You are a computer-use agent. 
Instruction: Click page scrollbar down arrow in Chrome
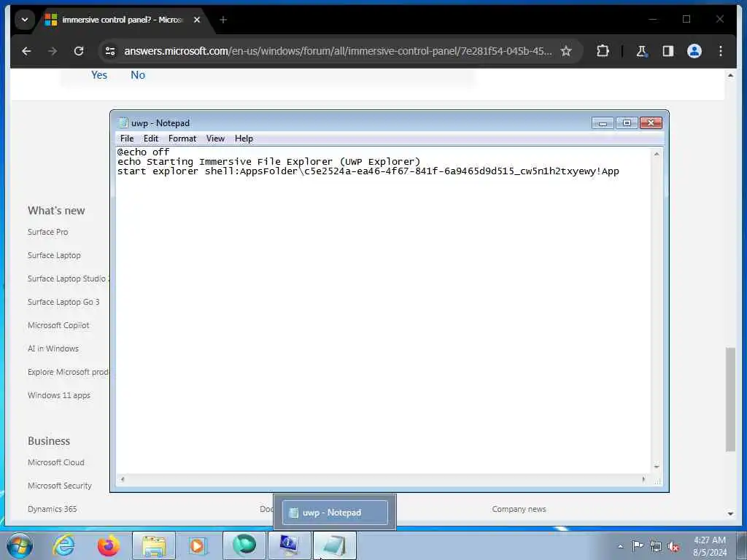tap(730, 514)
